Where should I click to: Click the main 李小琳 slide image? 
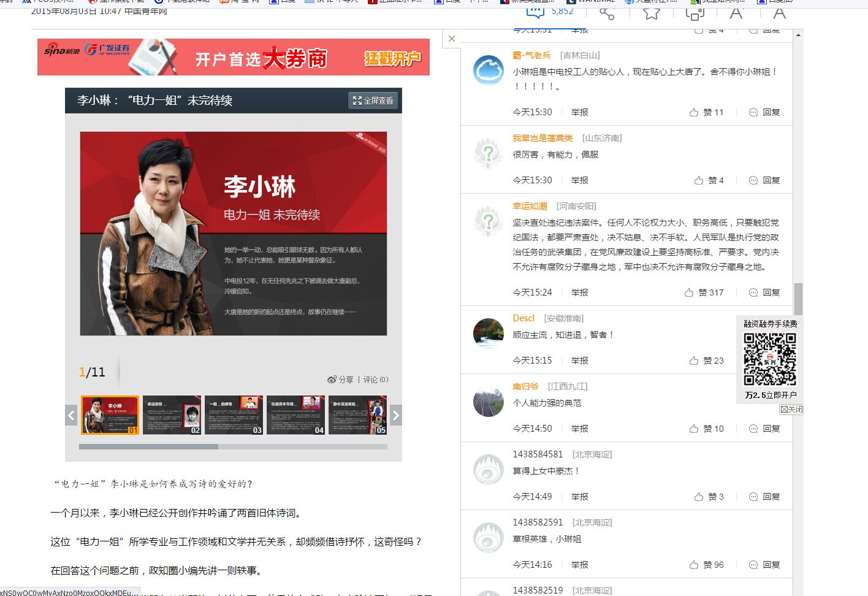(234, 234)
